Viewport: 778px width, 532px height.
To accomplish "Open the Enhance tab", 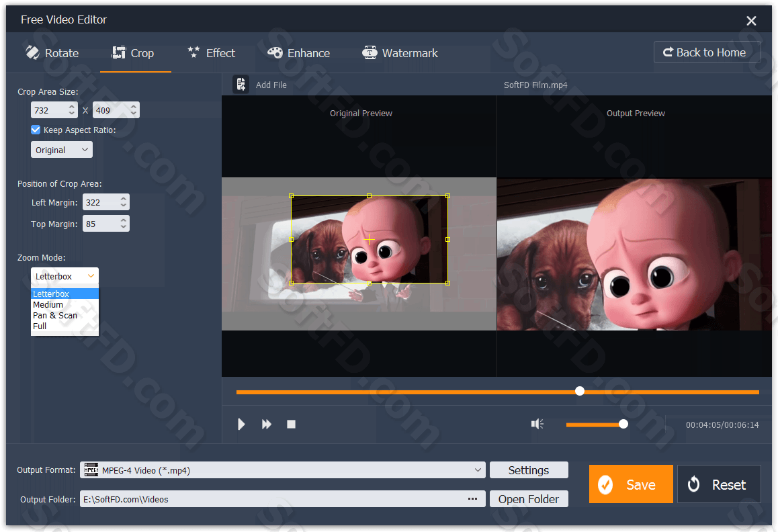I will point(298,53).
